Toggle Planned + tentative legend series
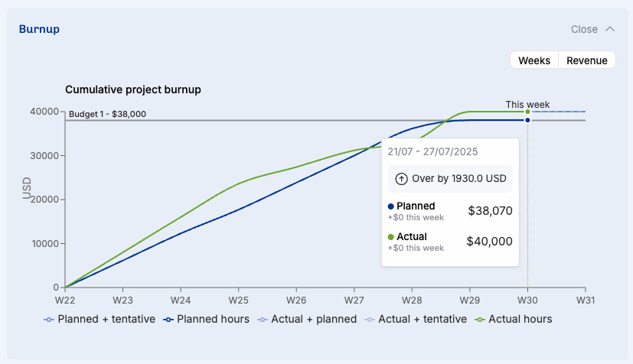The width and height of the screenshot is (633, 364). coord(100,319)
